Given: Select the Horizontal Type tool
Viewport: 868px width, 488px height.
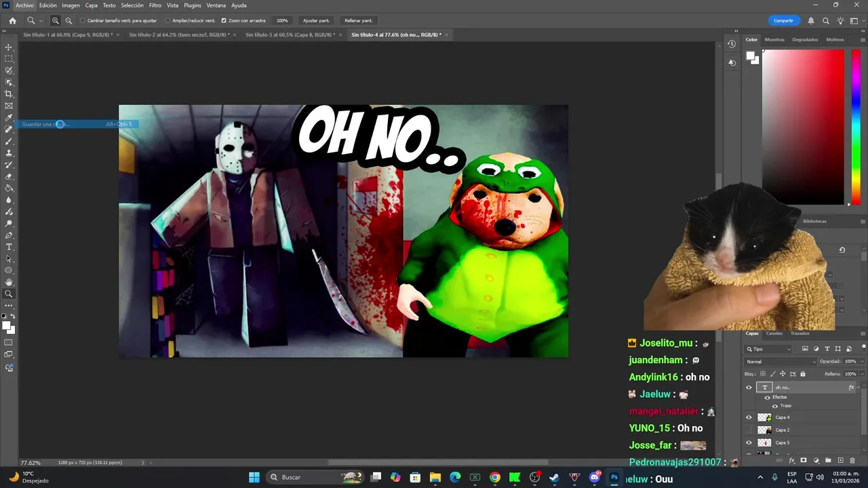Looking at the screenshot, I should (9, 247).
